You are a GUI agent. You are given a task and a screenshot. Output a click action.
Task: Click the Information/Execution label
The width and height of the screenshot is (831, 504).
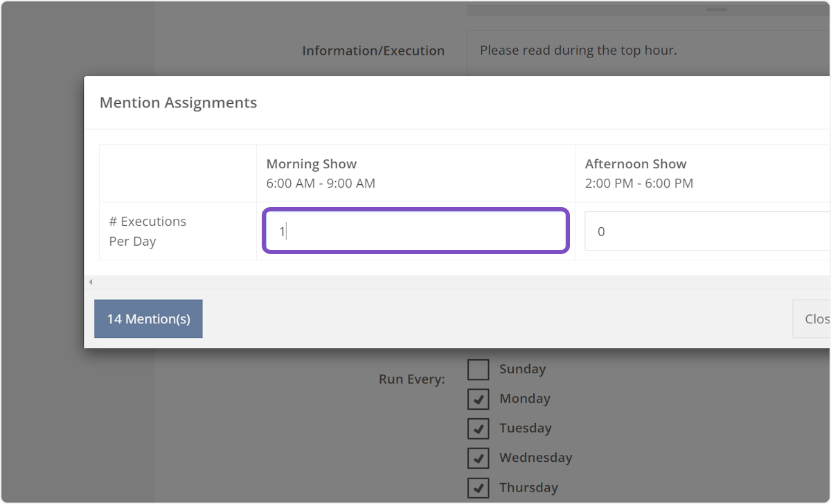pos(373,51)
